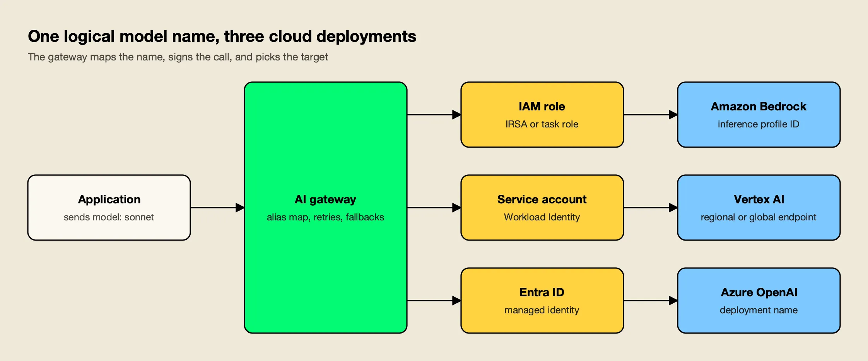Click the Amazon Bedrock box
868x361 pixels.
(759, 115)
